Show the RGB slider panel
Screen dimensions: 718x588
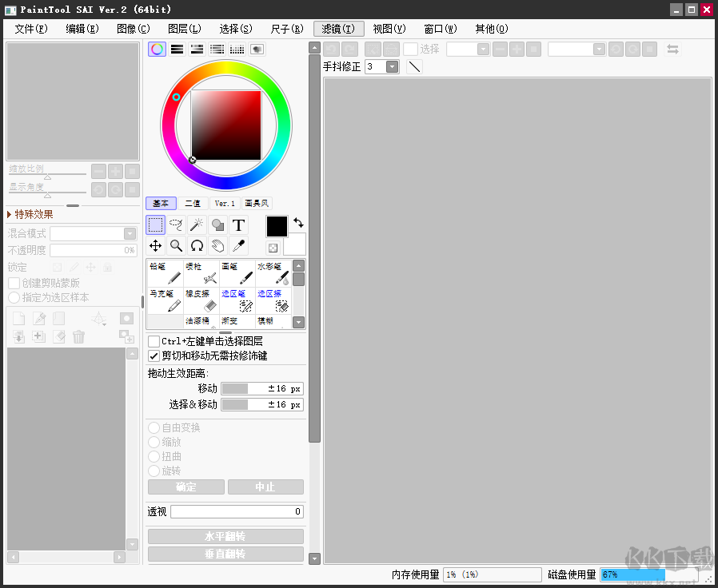[178, 49]
